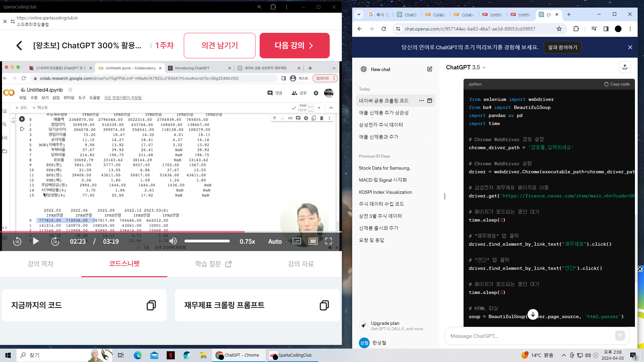The width and height of the screenshot is (644, 362).
Task: Adjust the video volume slider
Action: click(x=207, y=241)
